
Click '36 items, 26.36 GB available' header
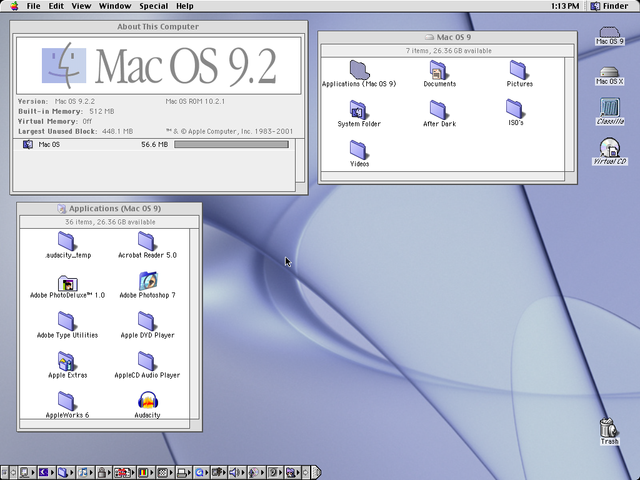coord(110,222)
